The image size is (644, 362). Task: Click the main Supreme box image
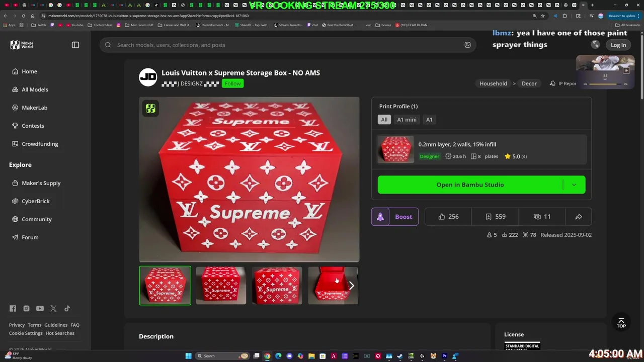[x=249, y=179]
